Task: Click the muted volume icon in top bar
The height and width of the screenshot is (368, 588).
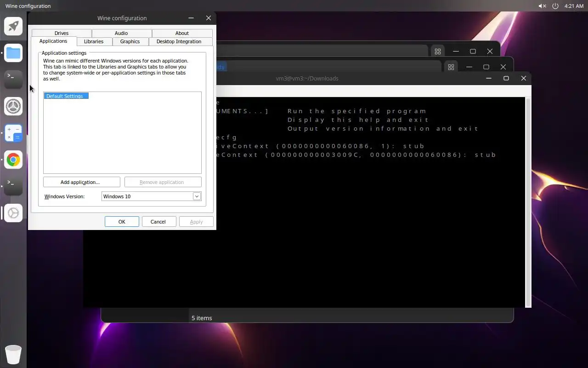Action: click(x=542, y=6)
